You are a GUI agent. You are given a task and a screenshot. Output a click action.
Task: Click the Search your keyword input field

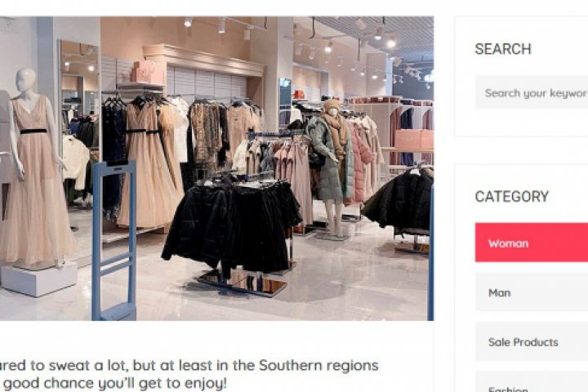pyautogui.click(x=532, y=92)
